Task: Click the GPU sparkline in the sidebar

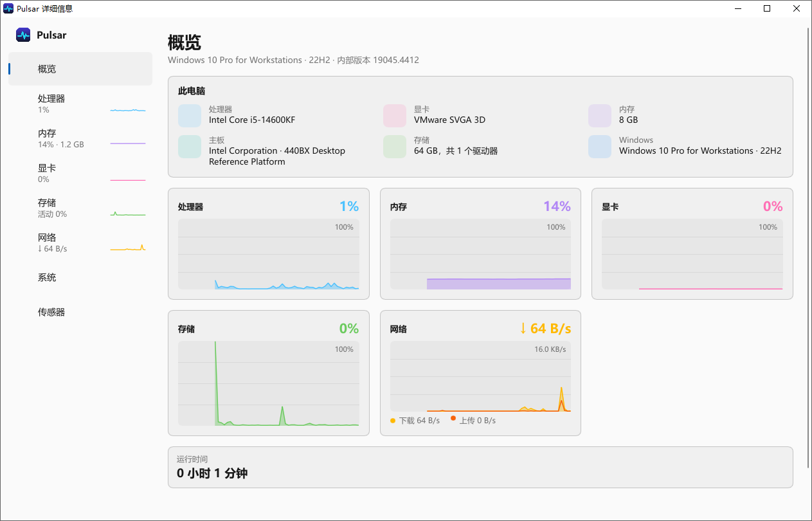Action: tap(128, 179)
